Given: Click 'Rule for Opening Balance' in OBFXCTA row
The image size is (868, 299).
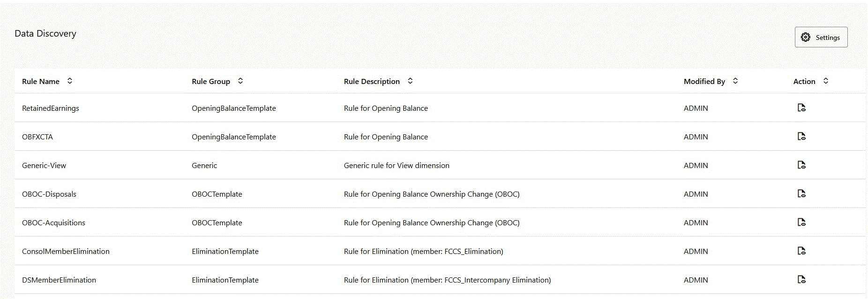Looking at the screenshot, I should click(386, 137).
